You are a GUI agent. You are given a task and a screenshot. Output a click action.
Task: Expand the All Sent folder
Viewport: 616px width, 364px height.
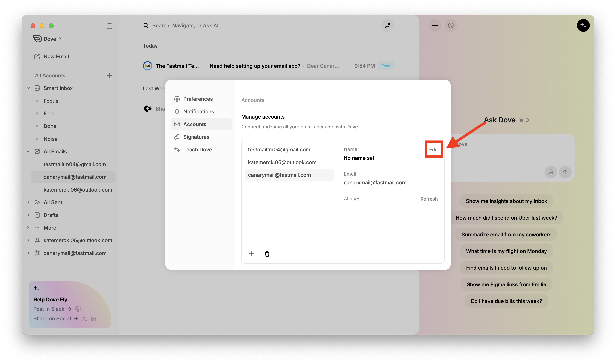point(28,202)
